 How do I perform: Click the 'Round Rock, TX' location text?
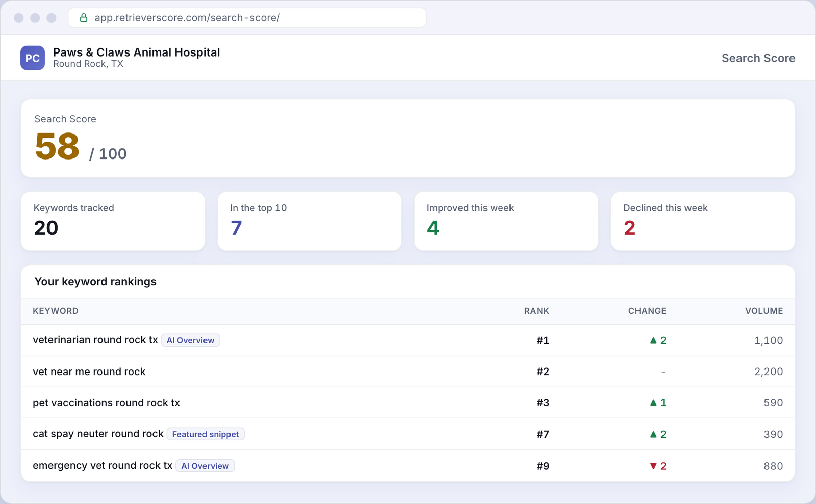88,64
